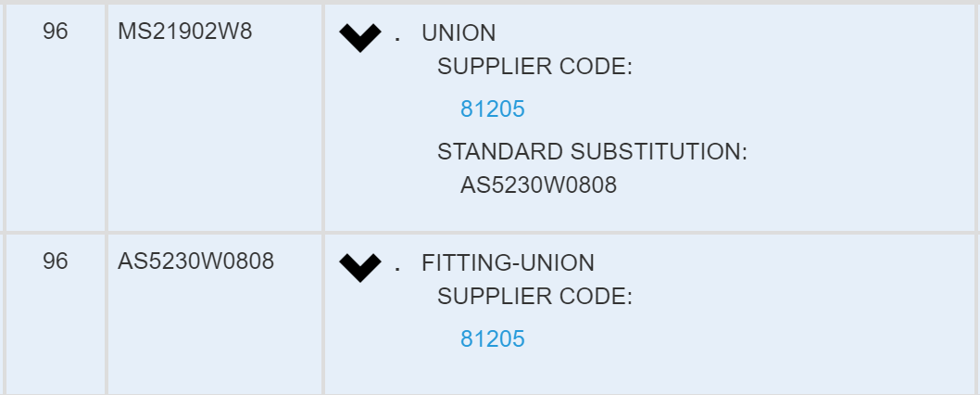Click the narrow leftmost cell of the MS21902W8 row
980x395 pixels.
click(3, 116)
